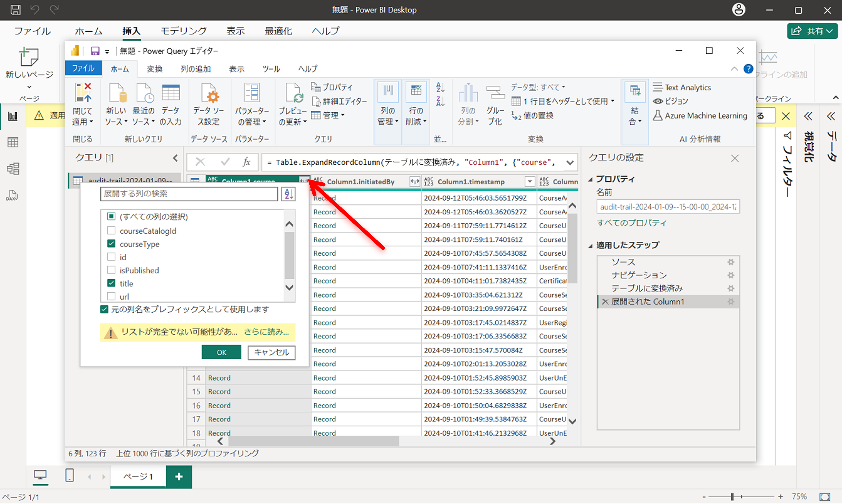
Task: Collapse プロパティ section triangle
Action: (x=590, y=179)
